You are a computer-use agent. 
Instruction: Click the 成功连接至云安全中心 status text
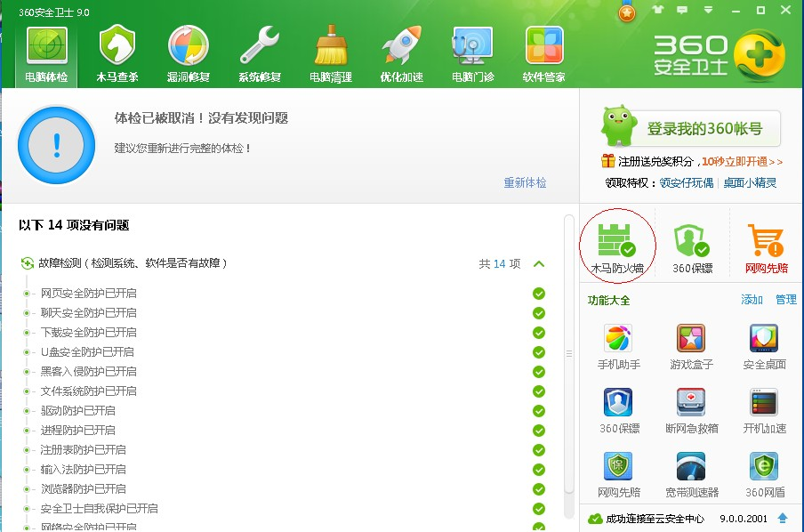coord(655,519)
